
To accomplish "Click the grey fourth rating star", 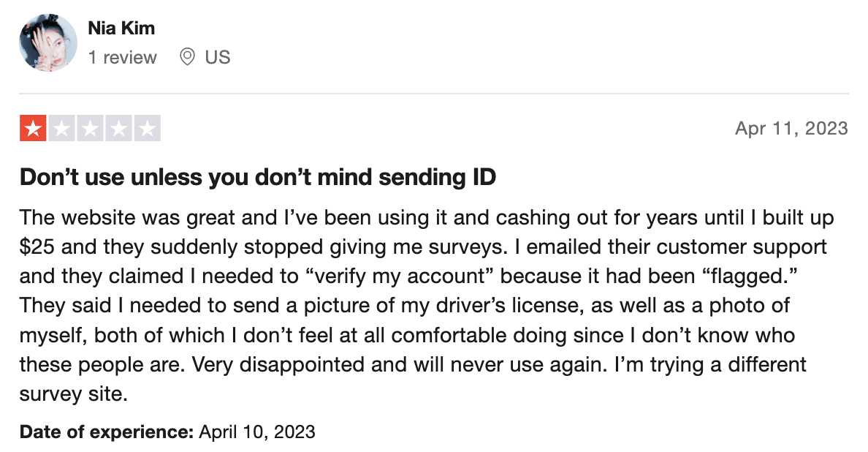I will point(119,129).
